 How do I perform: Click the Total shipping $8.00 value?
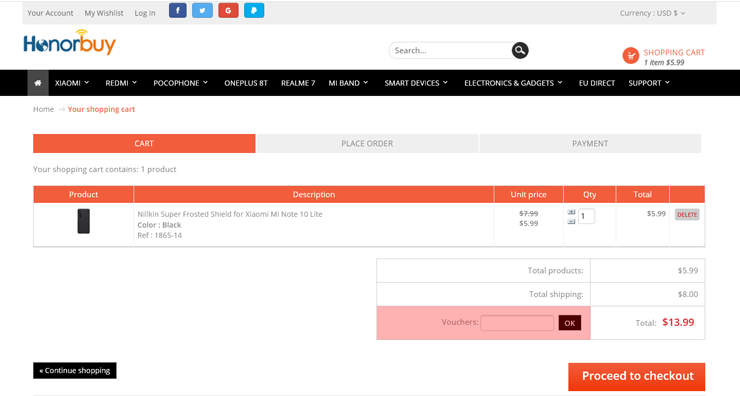(688, 294)
